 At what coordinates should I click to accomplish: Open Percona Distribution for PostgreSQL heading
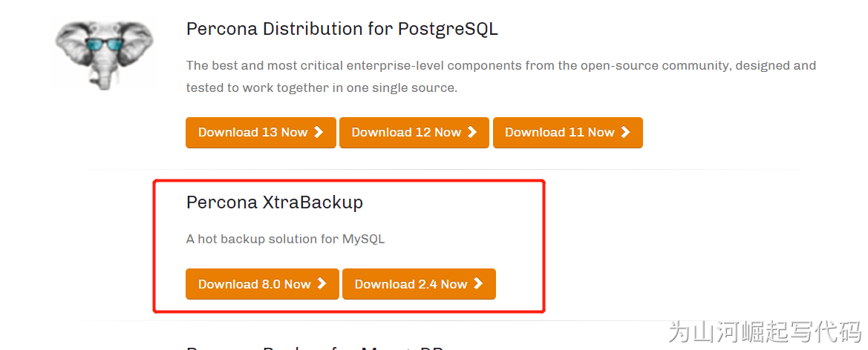click(x=342, y=29)
